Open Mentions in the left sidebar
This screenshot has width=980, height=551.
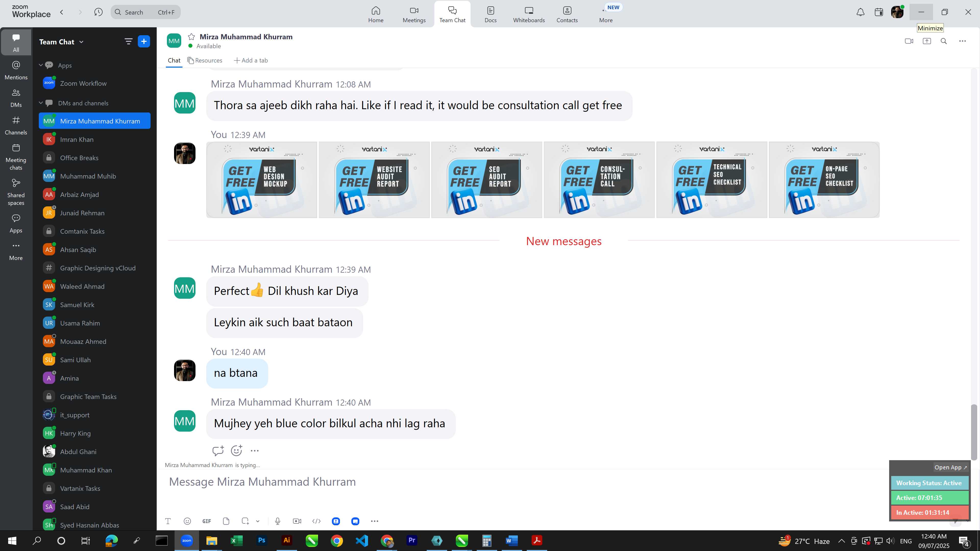[16, 70]
